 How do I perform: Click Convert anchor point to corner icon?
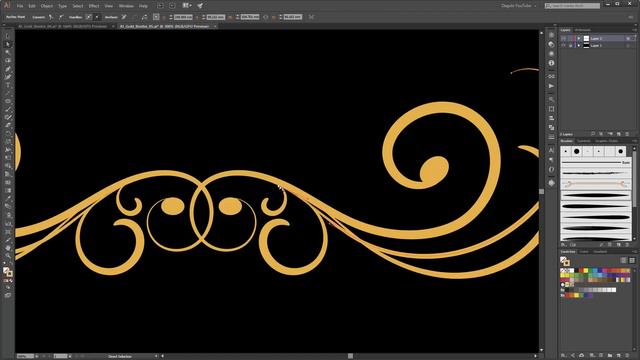[x=51, y=17]
